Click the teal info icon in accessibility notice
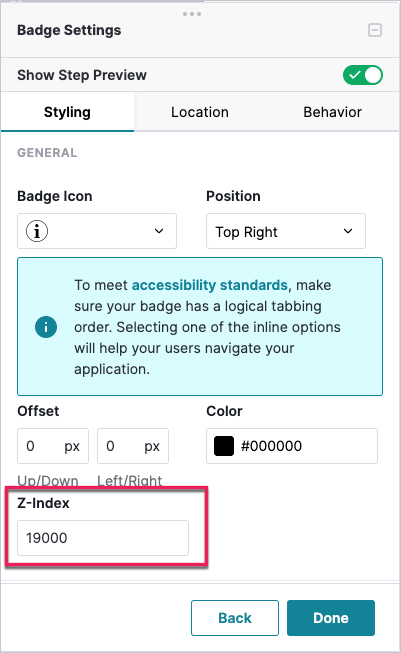The width and height of the screenshot is (401, 653). pyautogui.click(x=46, y=327)
